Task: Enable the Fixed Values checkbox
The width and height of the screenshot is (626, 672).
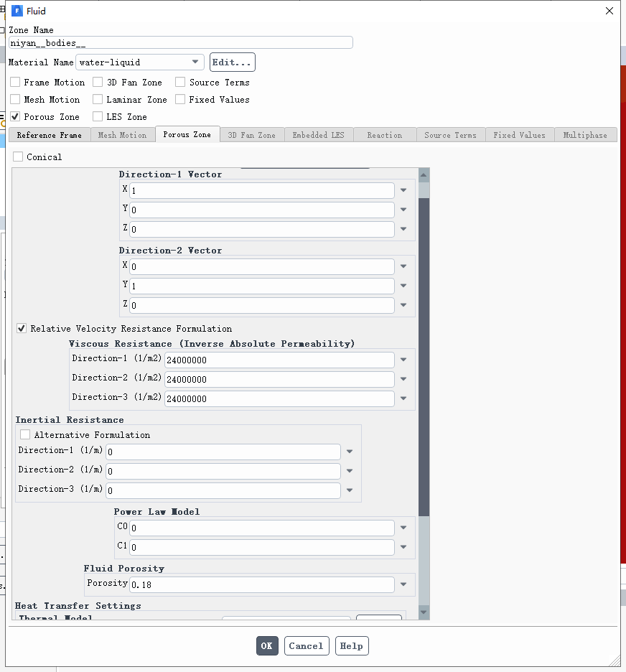Action: [x=180, y=99]
